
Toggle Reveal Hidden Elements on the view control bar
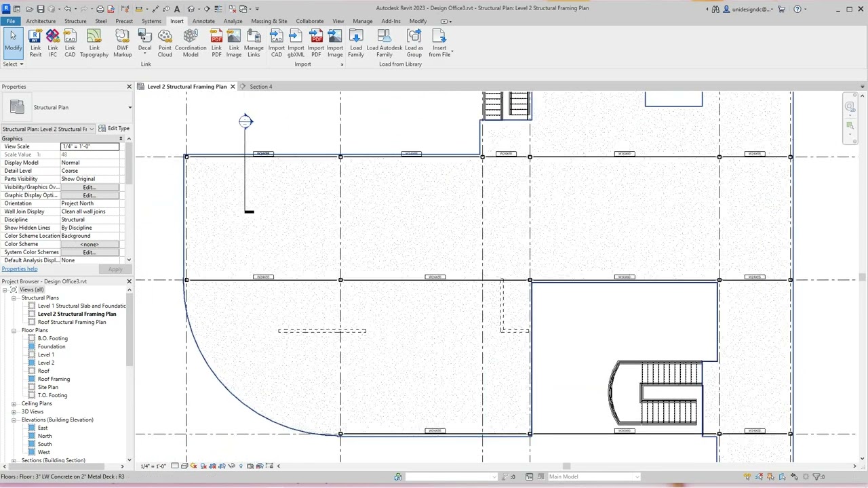point(241,466)
